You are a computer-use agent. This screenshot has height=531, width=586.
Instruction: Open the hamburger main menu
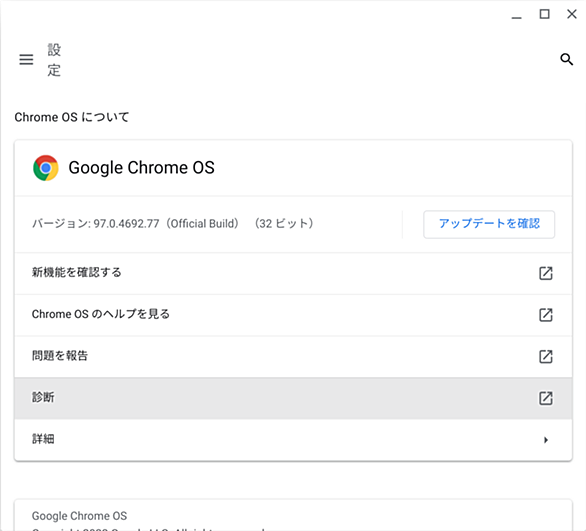pos(26,59)
